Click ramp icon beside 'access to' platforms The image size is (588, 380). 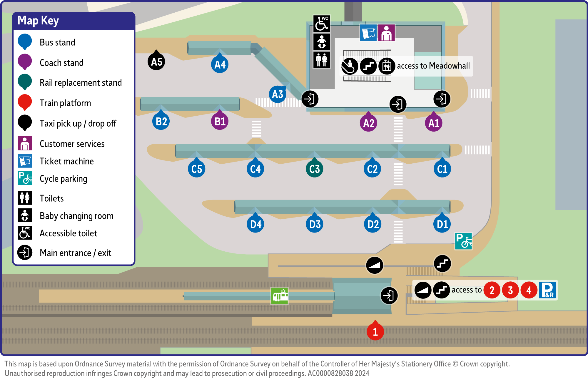[x=423, y=290]
